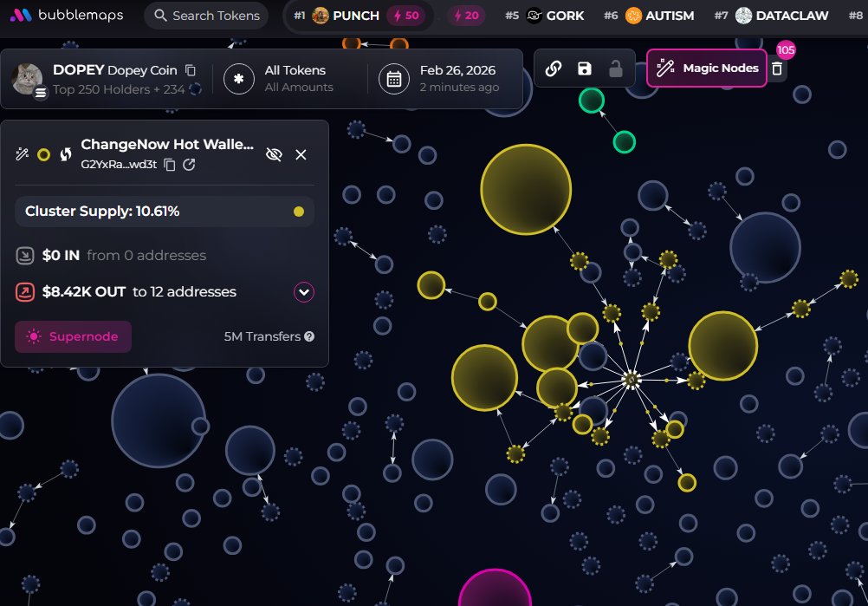The width and height of the screenshot is (868, 606).
Task: Open wallet address in external explorer
Action: click(189, 165)
